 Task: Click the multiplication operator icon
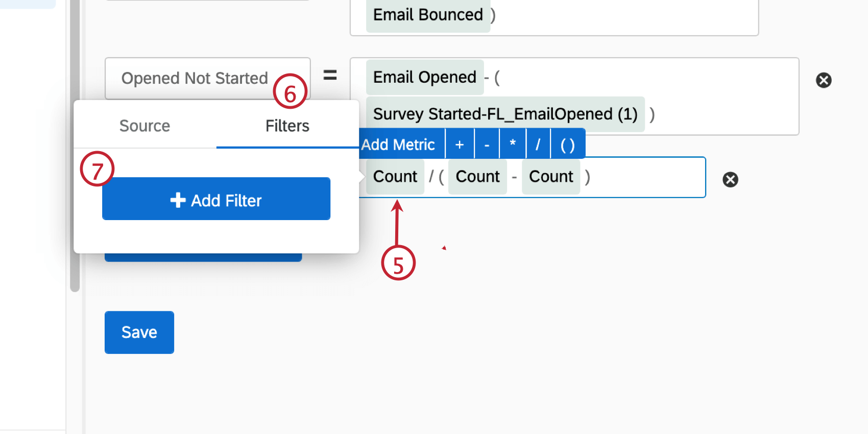point(512,143)
